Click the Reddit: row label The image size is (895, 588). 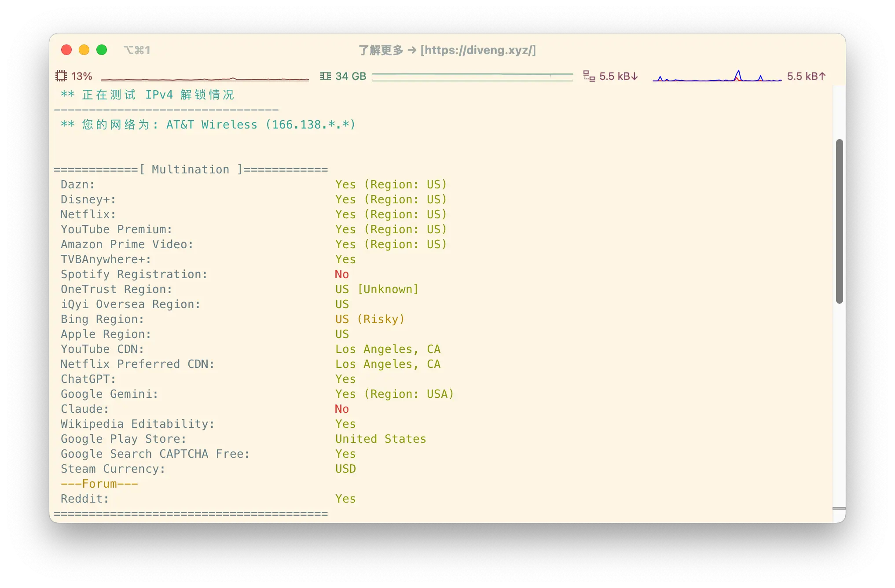[x=85, y=499]
